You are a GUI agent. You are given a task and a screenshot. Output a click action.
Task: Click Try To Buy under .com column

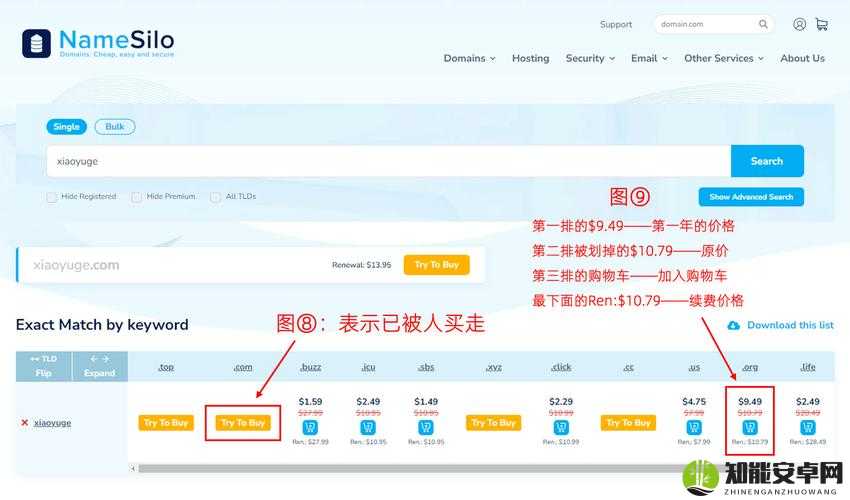click(x=243, y=422)
